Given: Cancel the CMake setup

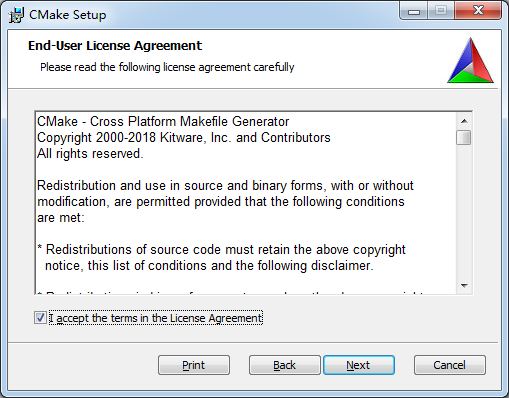Looking at the screenshot, I should 450,365.
